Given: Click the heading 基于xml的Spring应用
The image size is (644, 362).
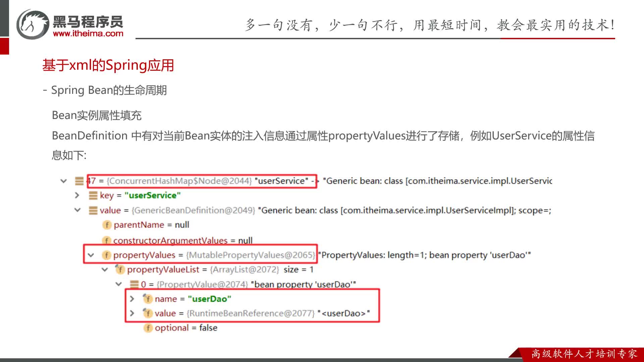Looking at the screenshot, I should click(108, 65).
